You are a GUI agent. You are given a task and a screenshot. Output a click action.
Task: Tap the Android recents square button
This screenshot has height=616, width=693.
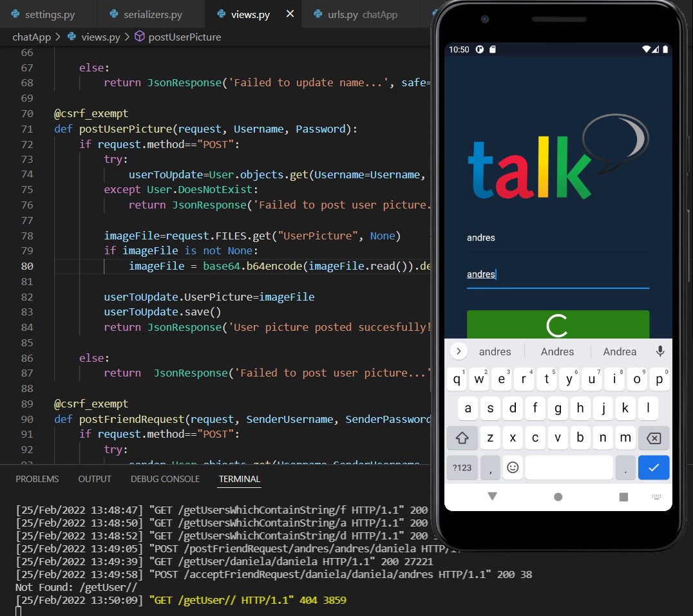click(x=623, y=497)
